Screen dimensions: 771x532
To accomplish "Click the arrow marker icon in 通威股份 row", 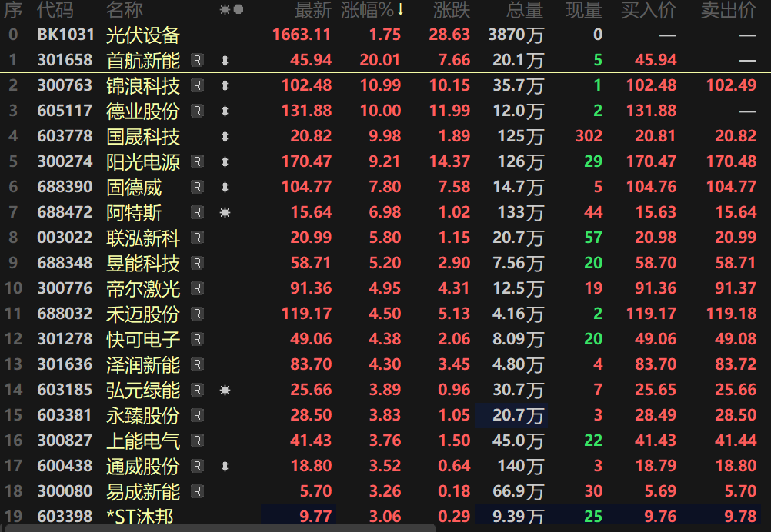I will coord(225,466).
